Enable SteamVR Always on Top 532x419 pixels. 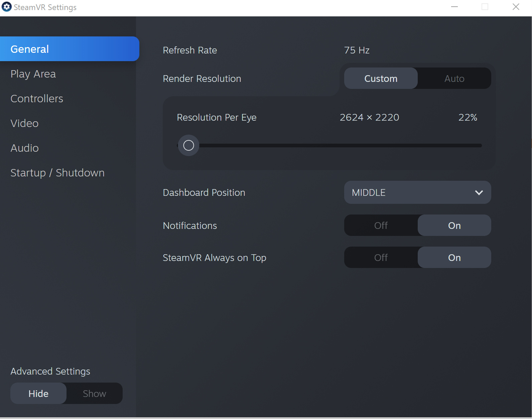pyautogui.click(x=454, y=258)
